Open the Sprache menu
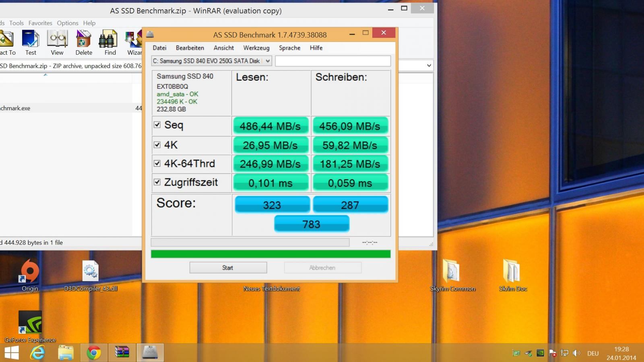644x362 pixels. tap(290, 47)
